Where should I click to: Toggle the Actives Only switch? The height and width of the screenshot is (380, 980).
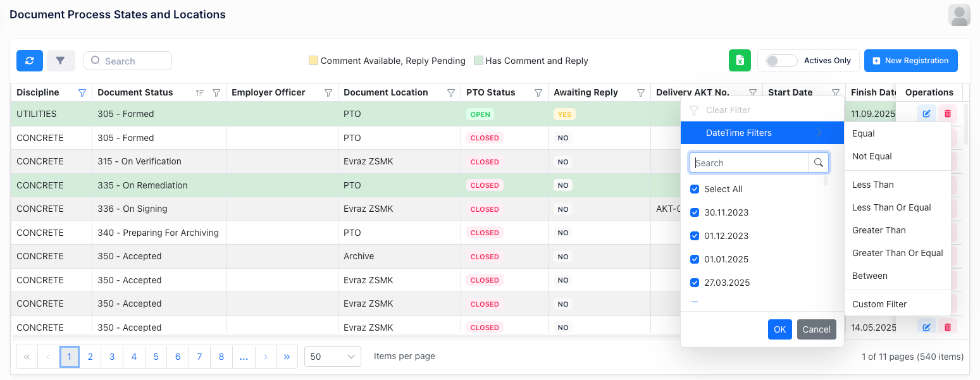pos(781,61)
